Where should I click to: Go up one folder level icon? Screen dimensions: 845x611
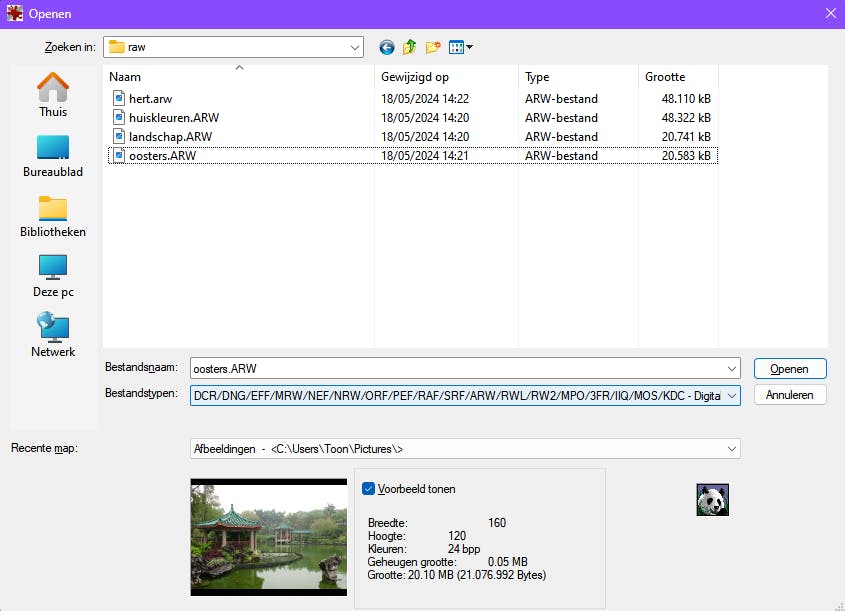click(409, 47)
